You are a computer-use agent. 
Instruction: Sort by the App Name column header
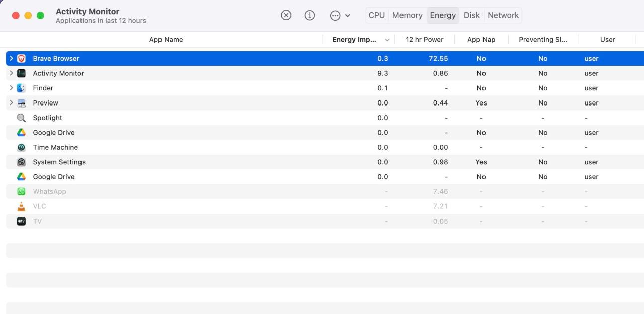[166, 40]
